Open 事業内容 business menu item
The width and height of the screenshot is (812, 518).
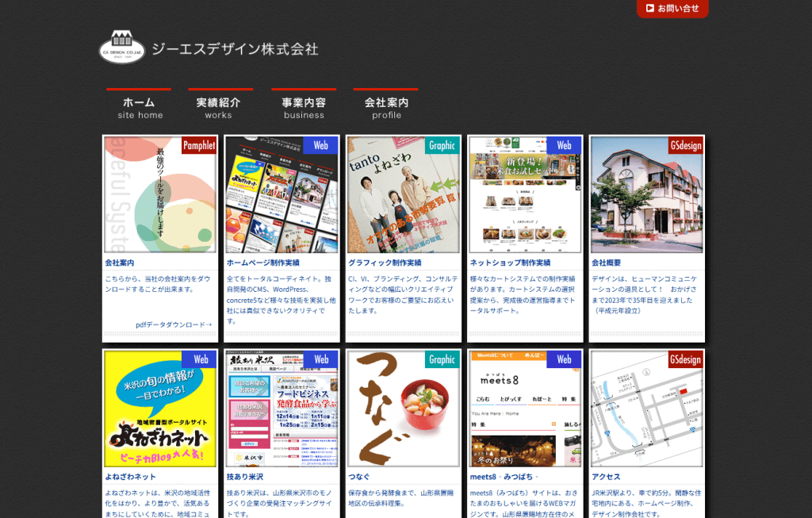(x=304, y=106)
